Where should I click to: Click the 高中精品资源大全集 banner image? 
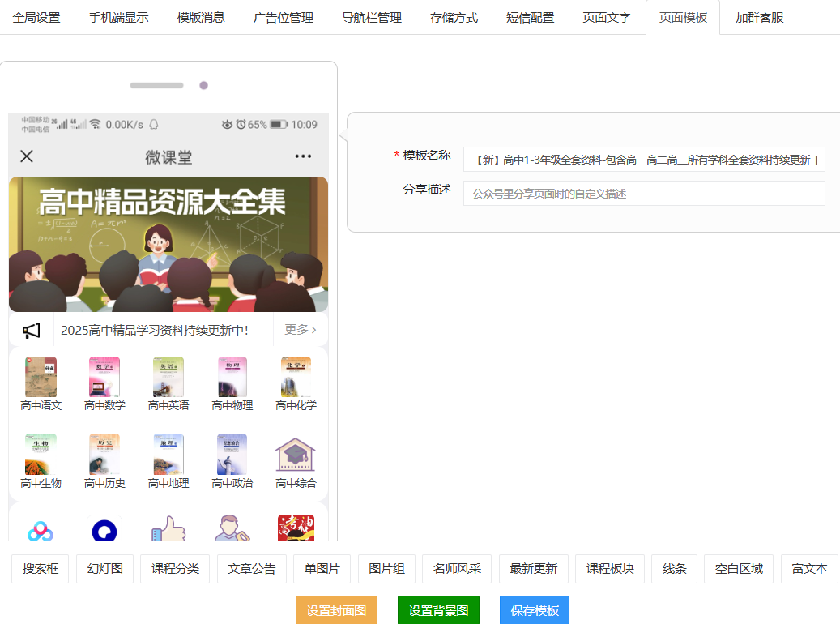168,244
